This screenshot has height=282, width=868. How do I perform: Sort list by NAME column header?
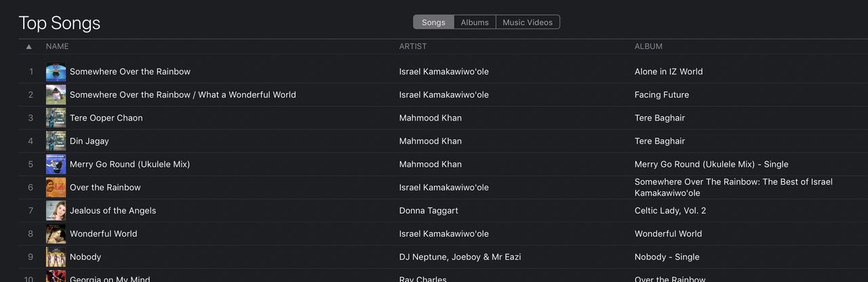(x=57, y=47)
